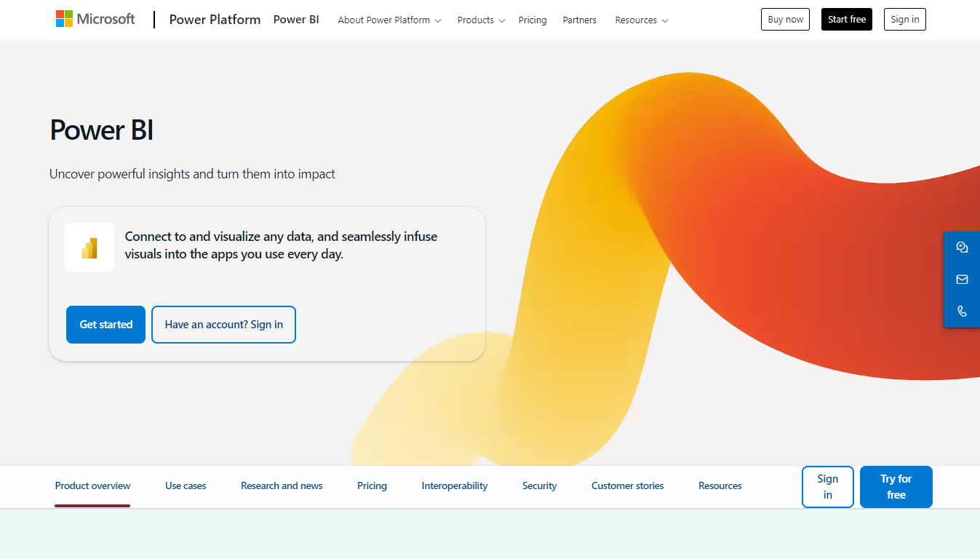Select the Product overview tab
The image size is (980, 559).
92,486
